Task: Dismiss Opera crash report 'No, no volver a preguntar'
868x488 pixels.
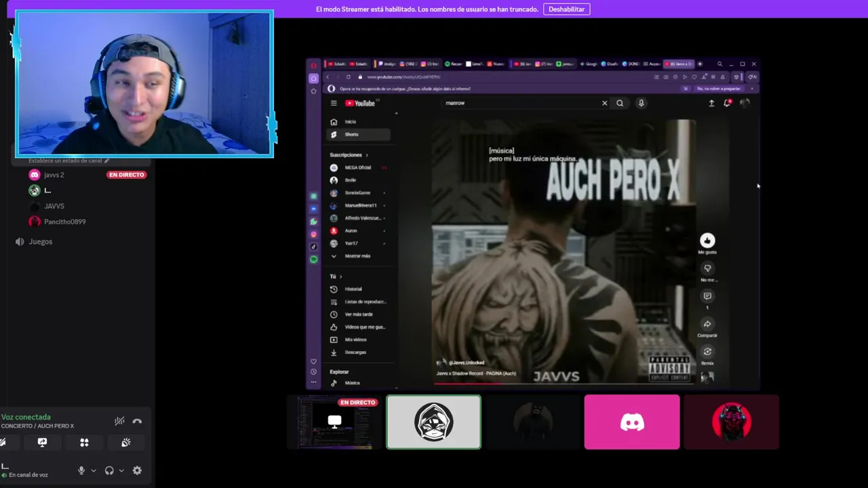Action: pyautogui.click(x=720, y=89)
